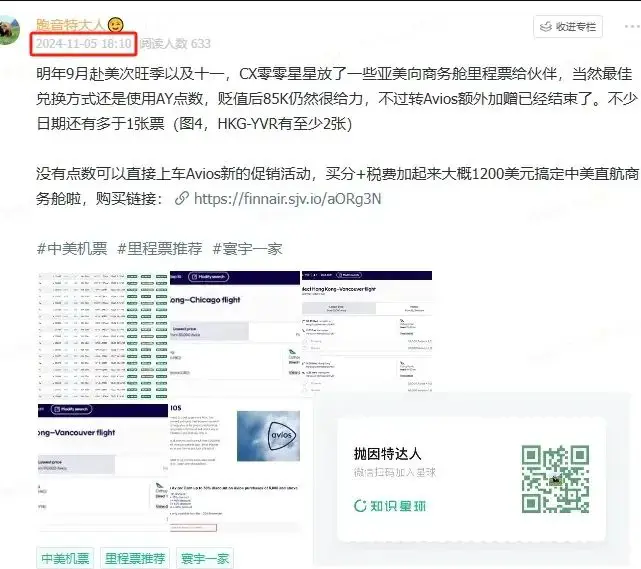Image resolution: width=641 pixels, height=569 pixels.
Task: Click the green 中美机票 tag button
Action: click(65, 557)
